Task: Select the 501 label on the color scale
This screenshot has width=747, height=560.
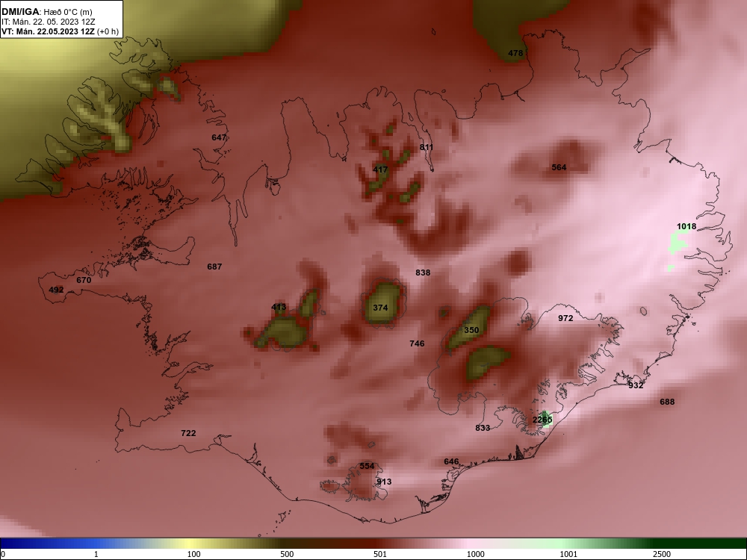Action: click(x=380, y=554)
